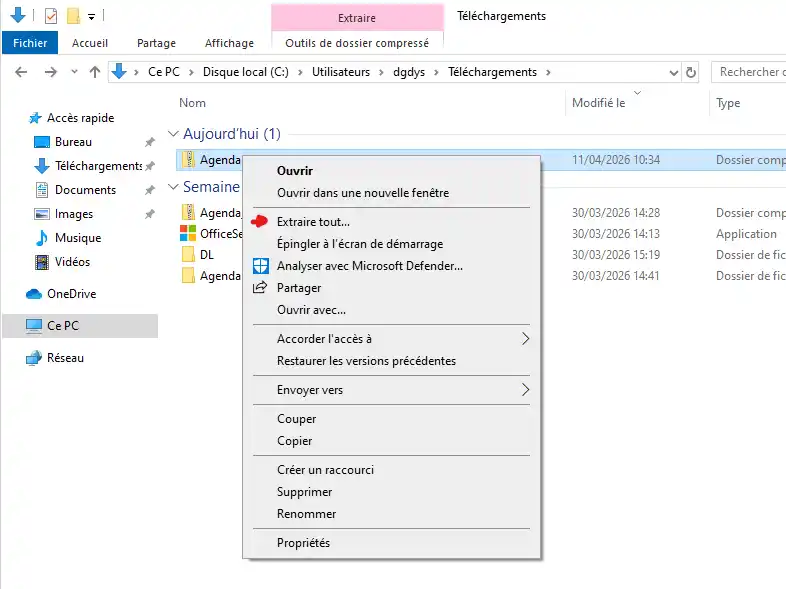Open the Fichier menu tab
Image resolution: width=786 pixels, height=589 pixels.
coord(30,43)
